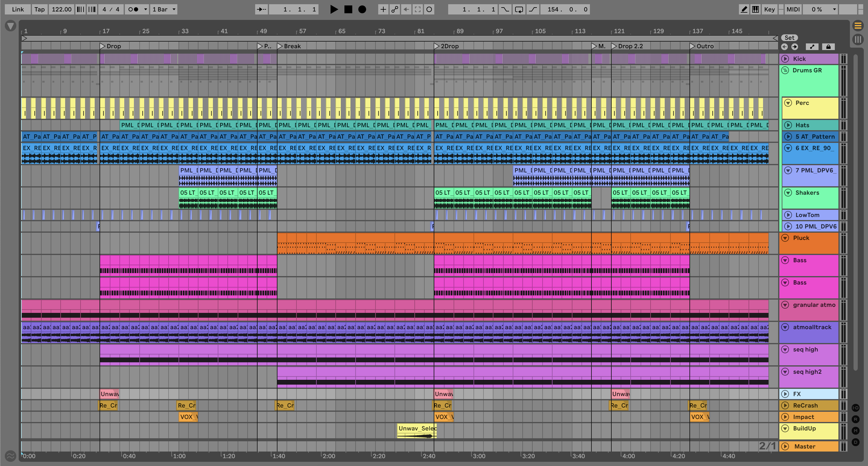Click the Stop square button
The width and height of the screenshot is (868, 466).
pyautogui.click(x=348, y=9)
